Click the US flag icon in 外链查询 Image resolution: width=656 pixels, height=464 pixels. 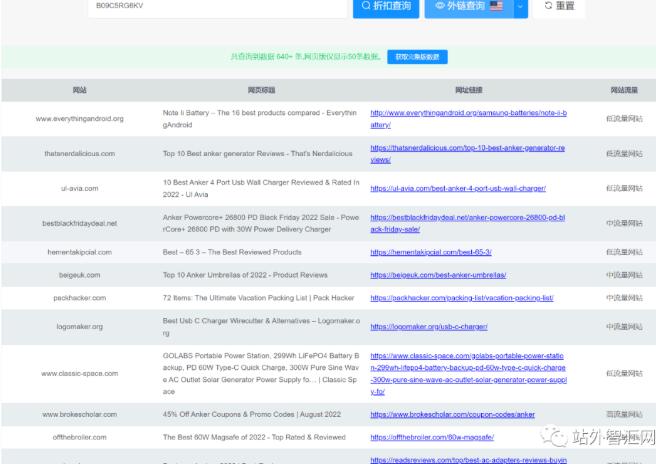pyautogui.click(x=497, y=5)
